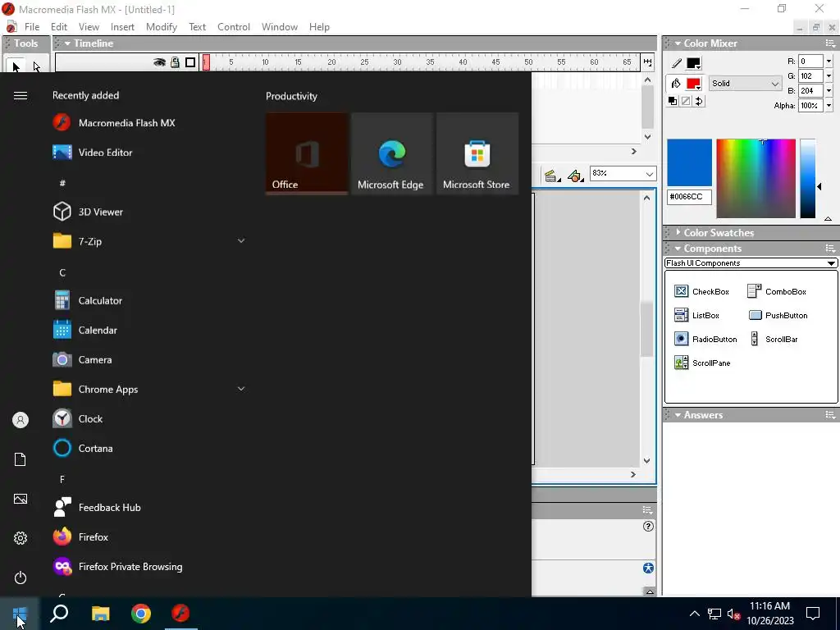This screenshot has width=840, height=630.
Task: Select the CheckBox component
Action: [x=701, y=291]
